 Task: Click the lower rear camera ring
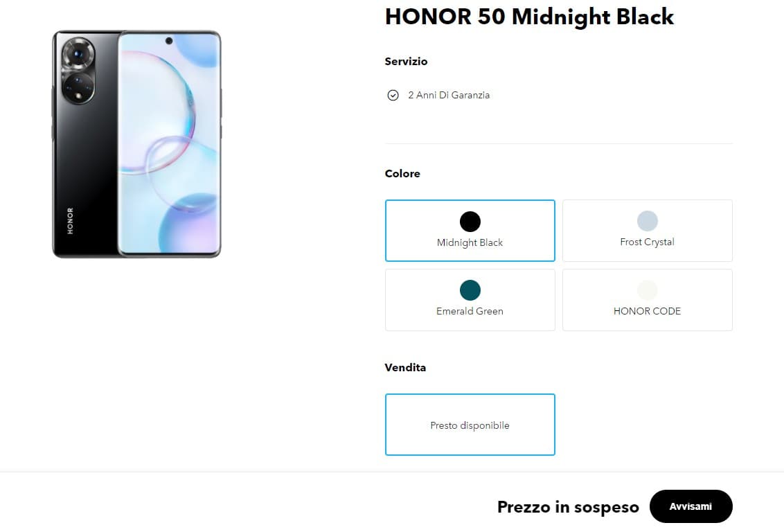tap(78, 88)
